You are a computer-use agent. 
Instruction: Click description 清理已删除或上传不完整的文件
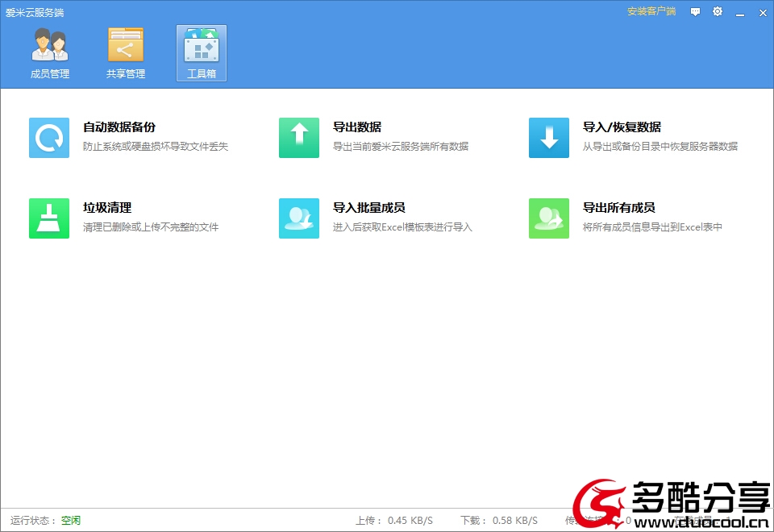point(151,227)
